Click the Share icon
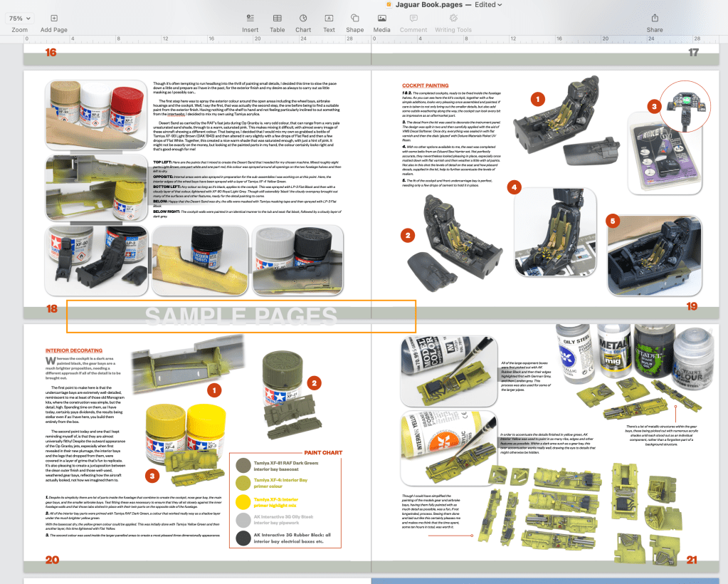728x584 pixels. click(x=654, y=18)
